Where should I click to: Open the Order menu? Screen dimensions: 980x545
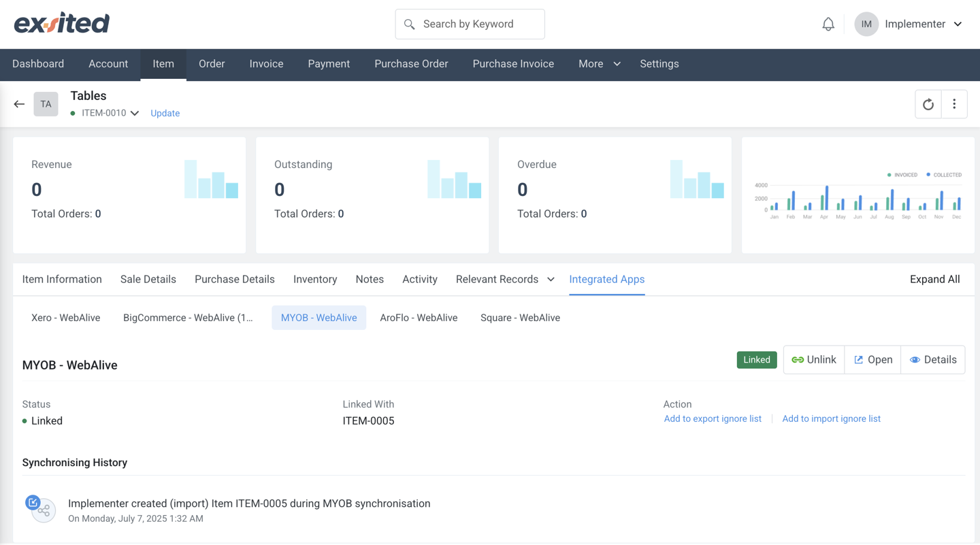[212, 64]
